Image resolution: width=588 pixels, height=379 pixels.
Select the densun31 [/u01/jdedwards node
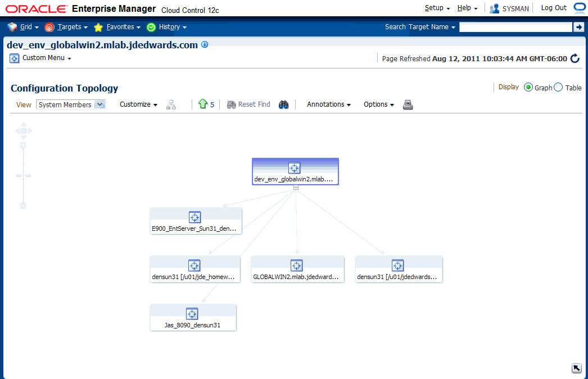tap(399, 270)
